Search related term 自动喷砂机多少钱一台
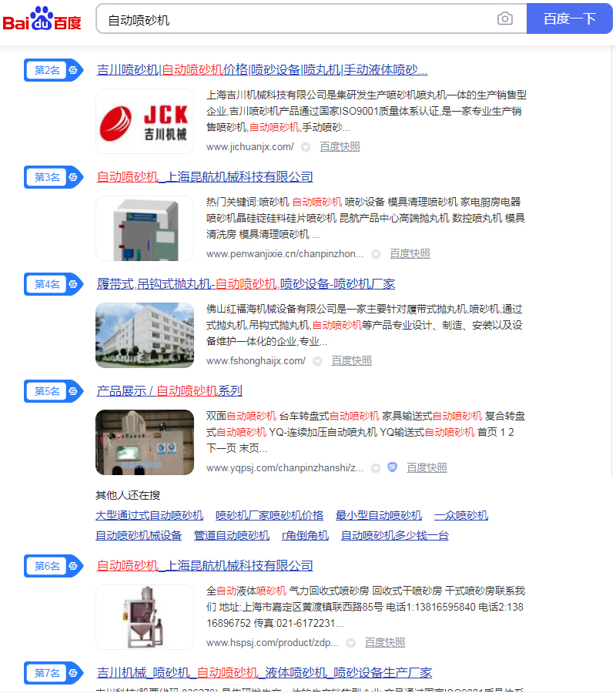Viewport: 616px width, 693px height. coord(395,535)
